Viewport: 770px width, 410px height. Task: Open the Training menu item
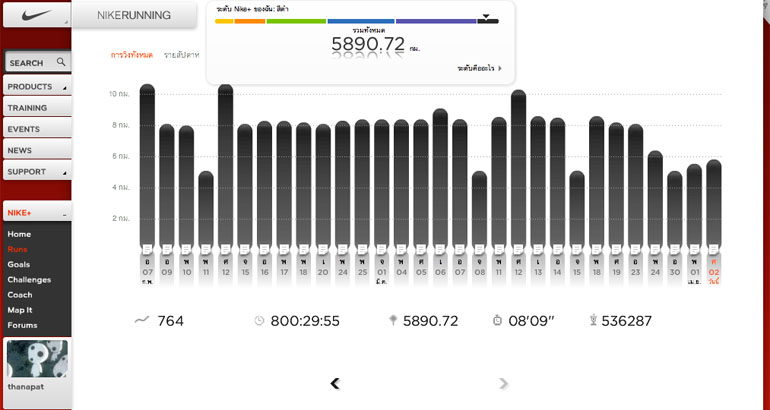click(36, 108)
